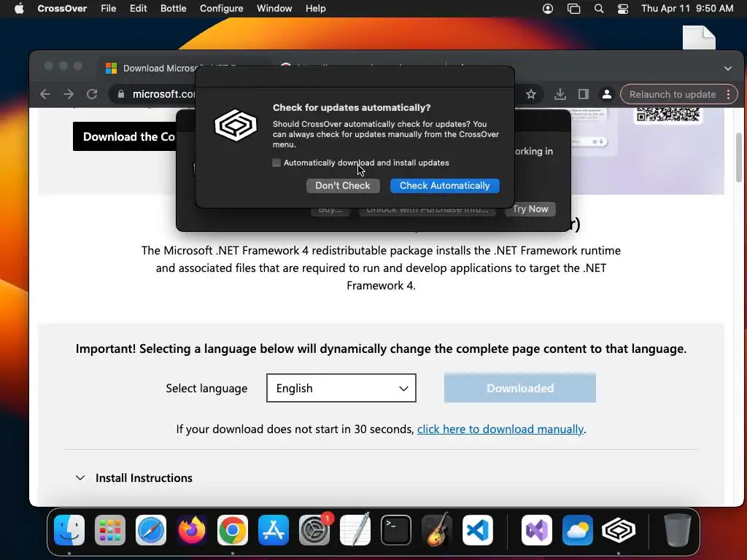Click the QR code image on the page
747x560 pixels.
click(x=668, y=114)
